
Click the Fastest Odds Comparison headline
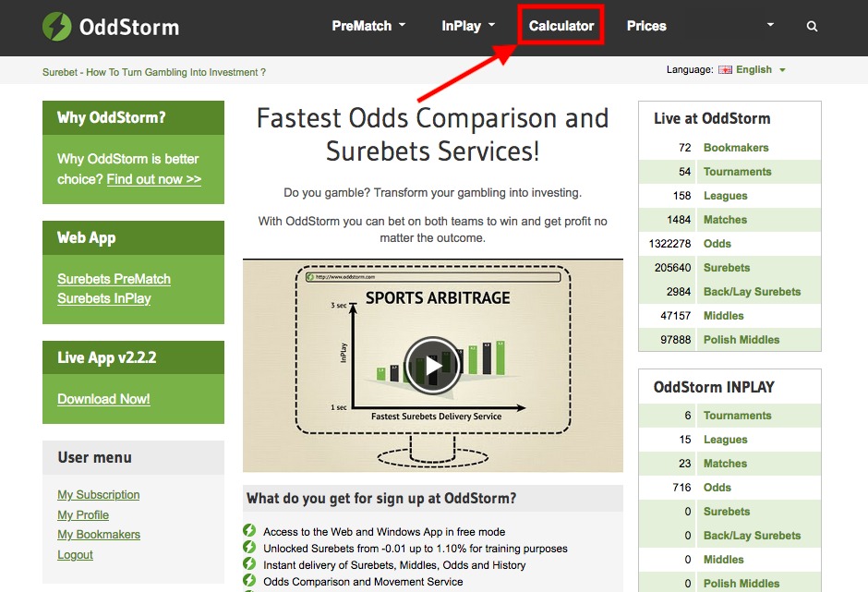point(432,135)
